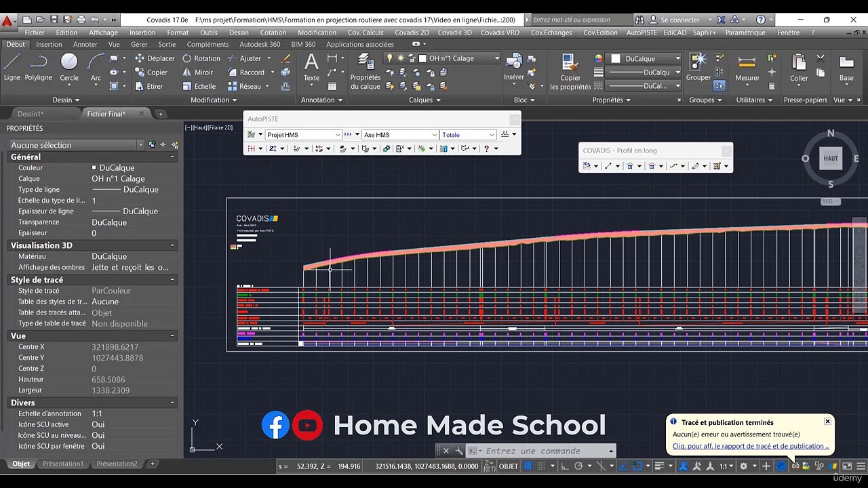Click the erase tool in Modification panel
Image resolution: width=868 pixels, height=488 pixels.
point(285,58)
